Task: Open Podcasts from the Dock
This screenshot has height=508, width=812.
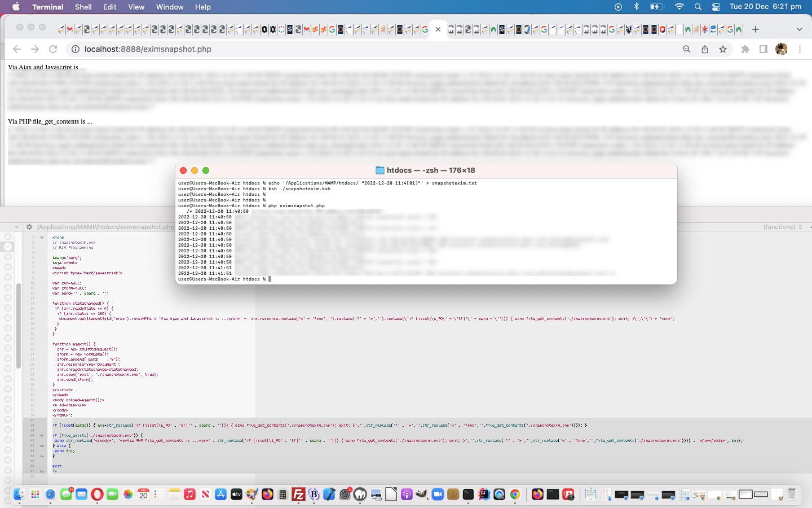Action: [407, 494]
